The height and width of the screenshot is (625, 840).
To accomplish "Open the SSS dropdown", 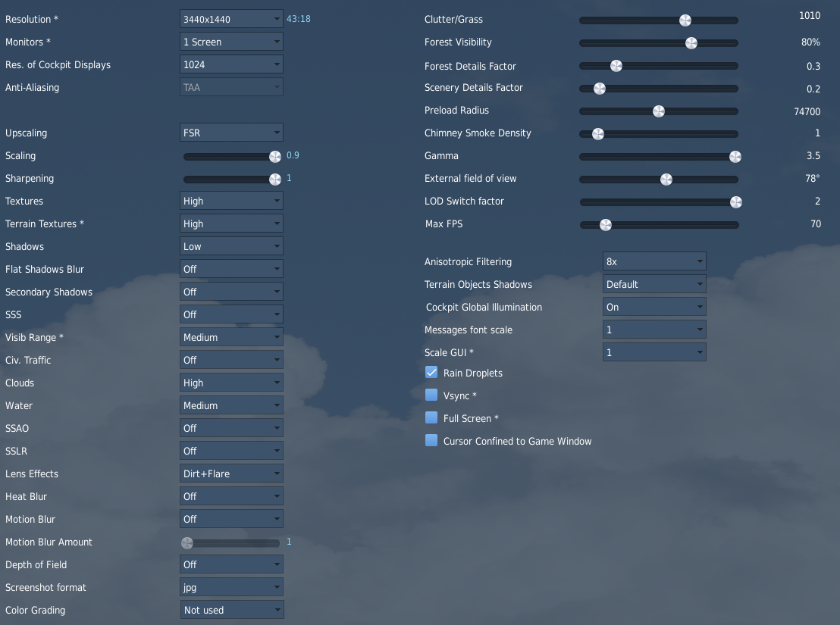I will point(231,314).
